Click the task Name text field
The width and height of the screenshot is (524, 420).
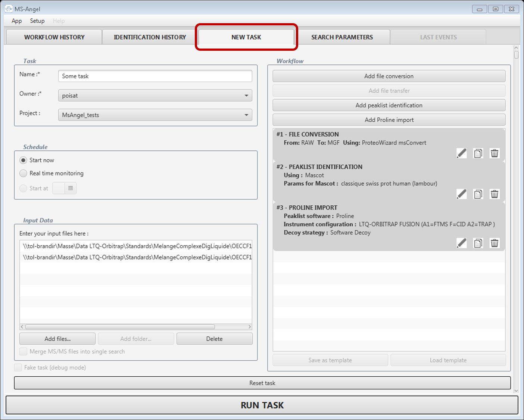[155, 76]
